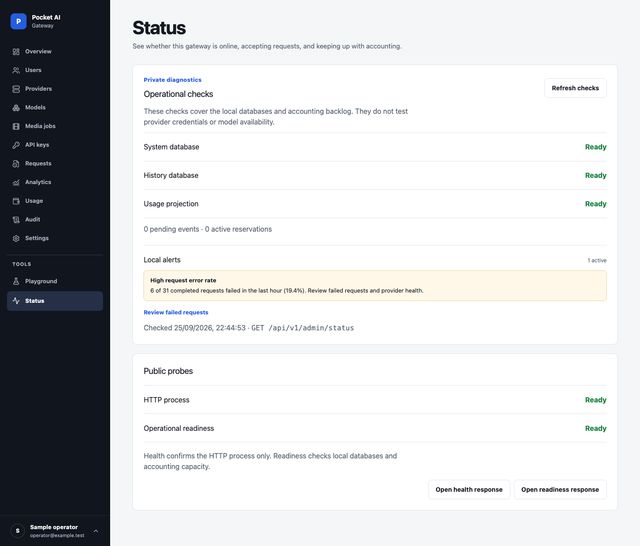Click the API keys key icon
The width and height of the screenshot is (640, 546).
[x=16, y=145]
